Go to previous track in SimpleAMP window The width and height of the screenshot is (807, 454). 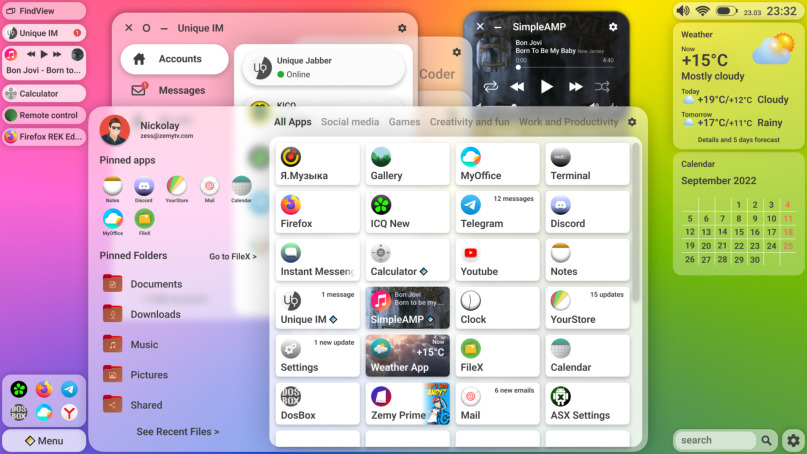click(x=517, y=86)
